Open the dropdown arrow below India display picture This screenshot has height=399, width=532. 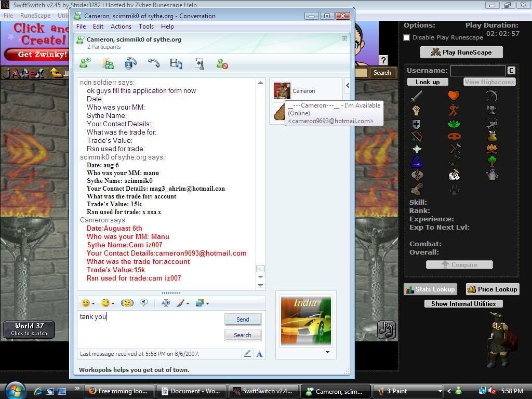327,352
